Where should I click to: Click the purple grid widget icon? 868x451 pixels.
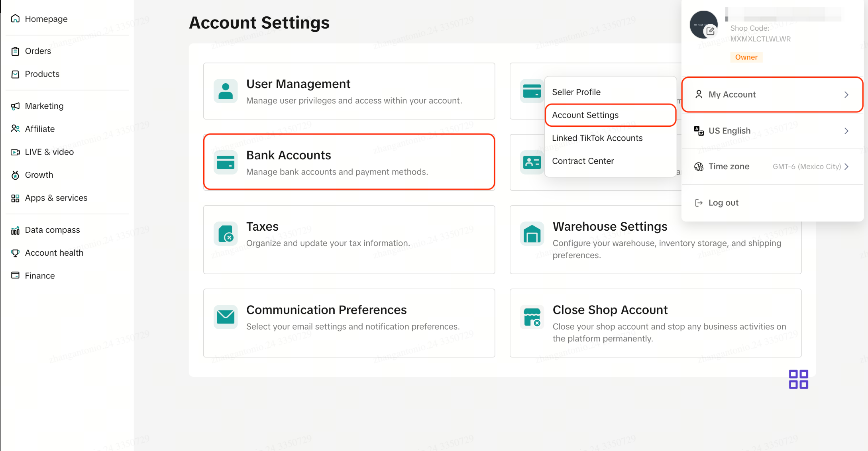pyautogui.click(x=798, y=379)
